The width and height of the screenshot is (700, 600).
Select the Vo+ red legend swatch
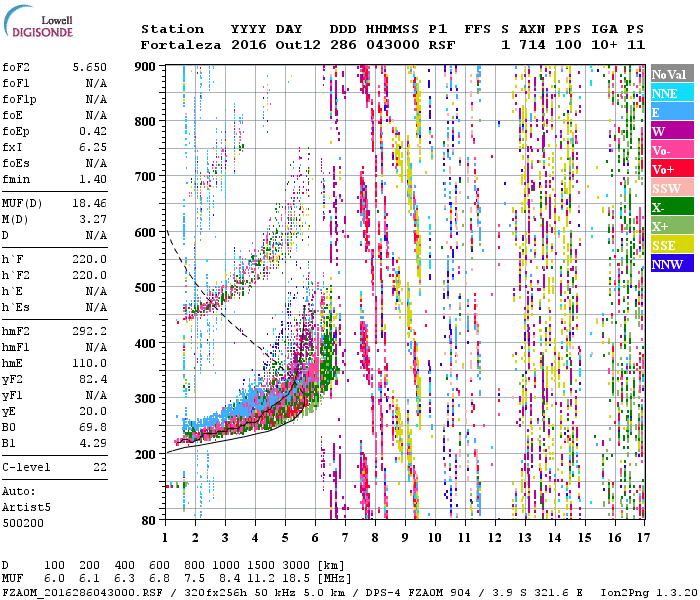[672, 169]
